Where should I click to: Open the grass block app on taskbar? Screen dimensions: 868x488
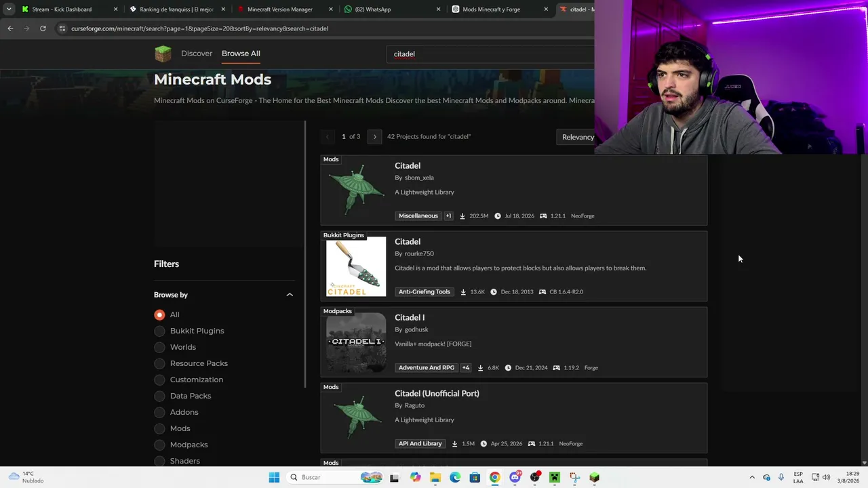point(595,477)
